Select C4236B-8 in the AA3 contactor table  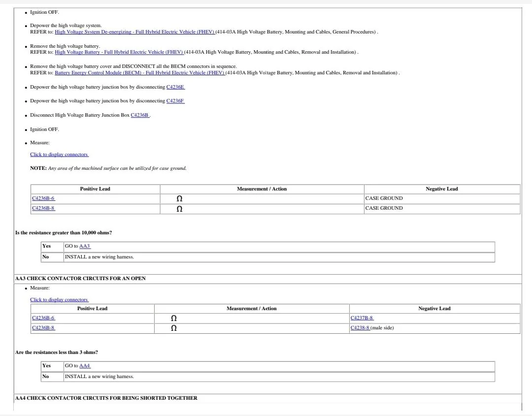coord(43,327)
